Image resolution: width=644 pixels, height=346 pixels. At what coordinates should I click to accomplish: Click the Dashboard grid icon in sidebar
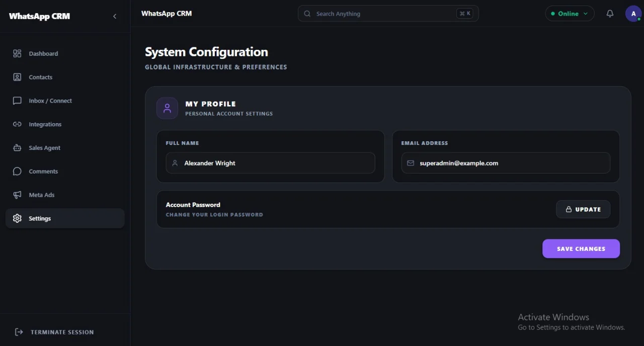pyautogui.click(x=17, y=53)
